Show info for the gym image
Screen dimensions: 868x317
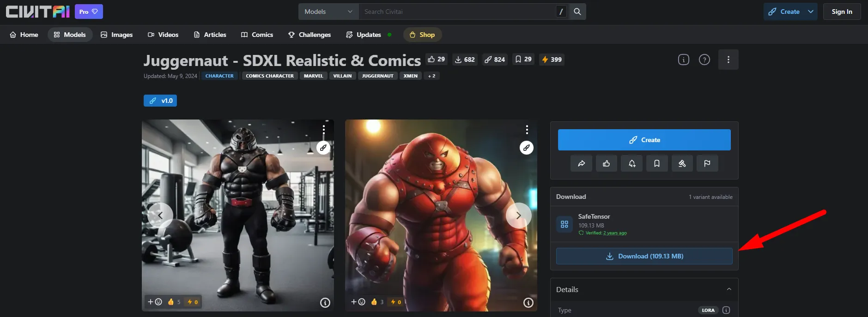325,303
